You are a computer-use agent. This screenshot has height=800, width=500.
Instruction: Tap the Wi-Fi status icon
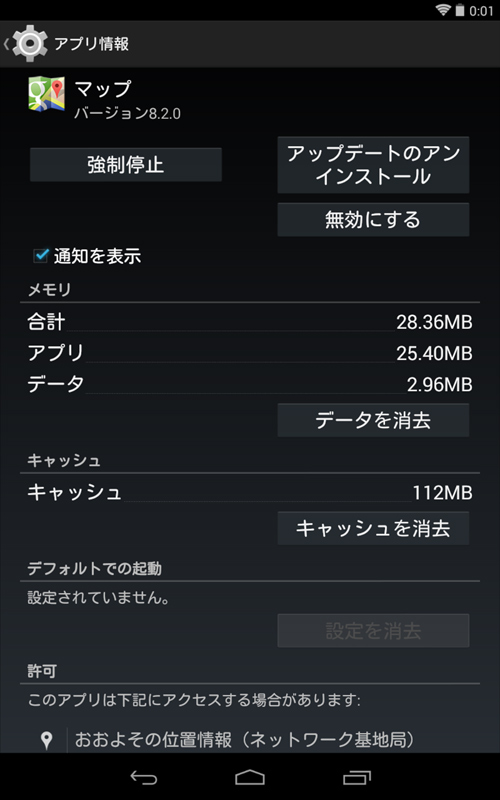tap(443, 10)
